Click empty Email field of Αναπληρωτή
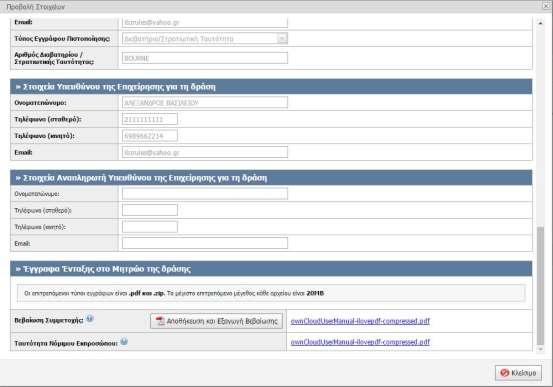The image size is (553, 387). pyautogui.click(x=205, y=243)
